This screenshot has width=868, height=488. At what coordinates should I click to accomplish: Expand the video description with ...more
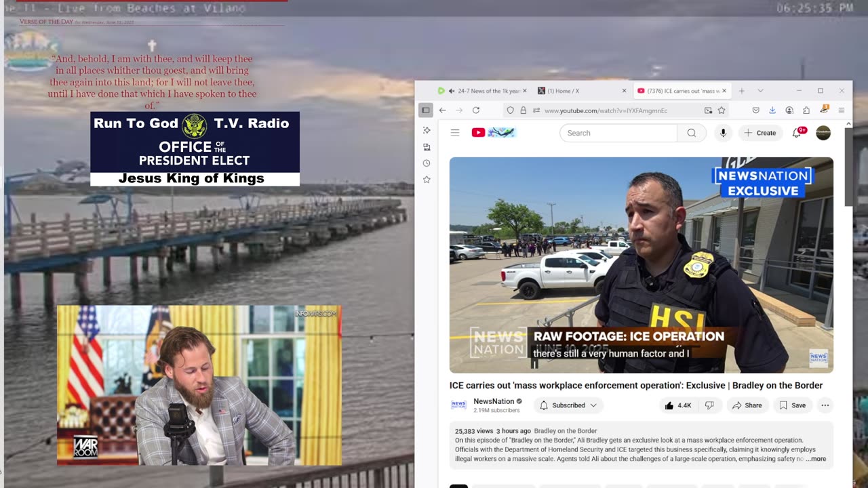point(816,459)
